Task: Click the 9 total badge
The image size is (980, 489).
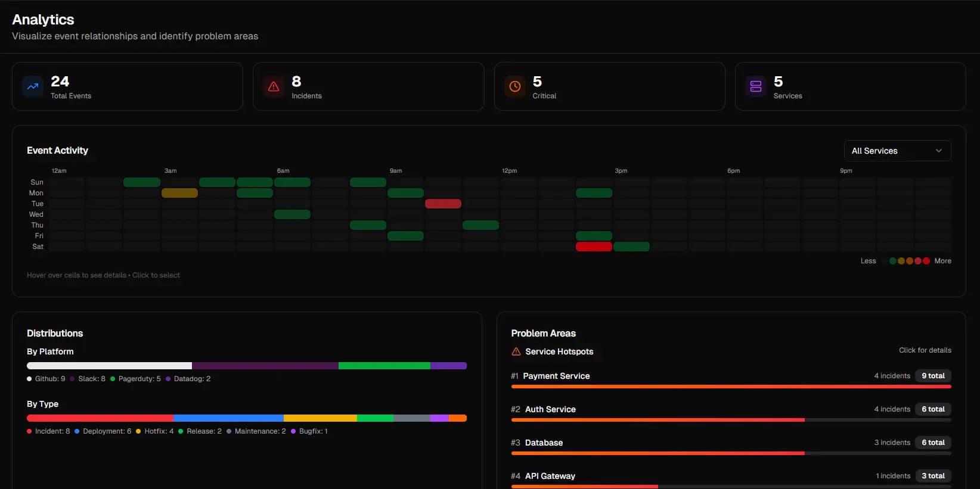Action: pyautogui.click(x=933, y=376)
